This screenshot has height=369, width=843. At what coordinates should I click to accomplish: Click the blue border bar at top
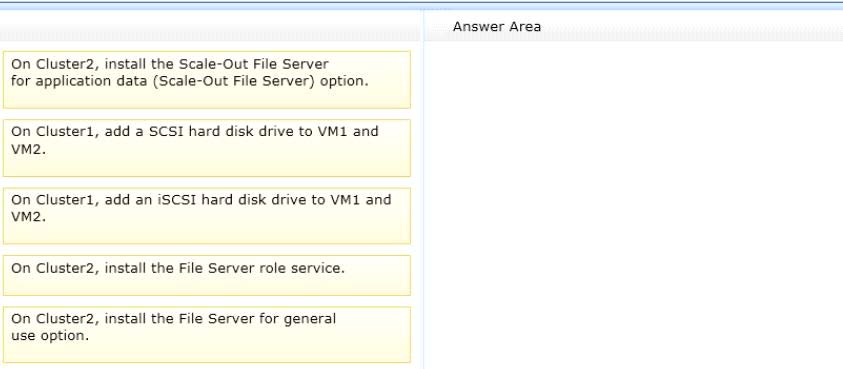click(422, 5)
